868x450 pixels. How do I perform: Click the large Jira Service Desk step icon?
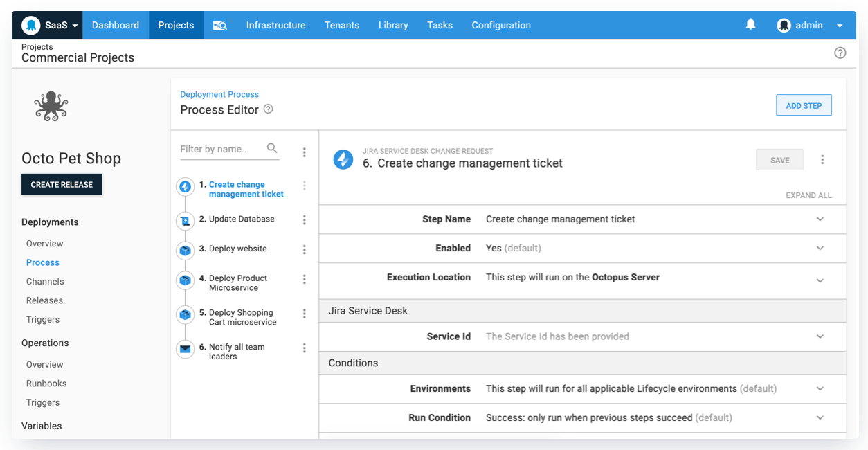tap(343, 159)
